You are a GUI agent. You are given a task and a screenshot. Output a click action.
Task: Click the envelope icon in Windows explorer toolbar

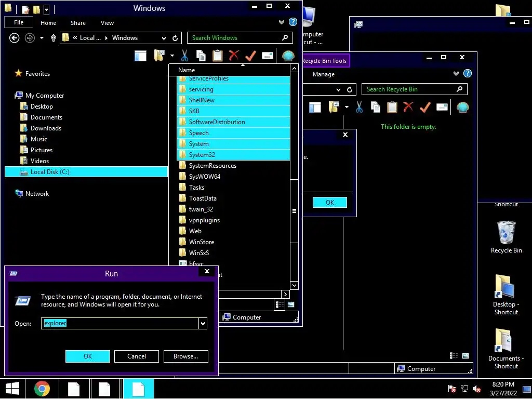point(268,56)
